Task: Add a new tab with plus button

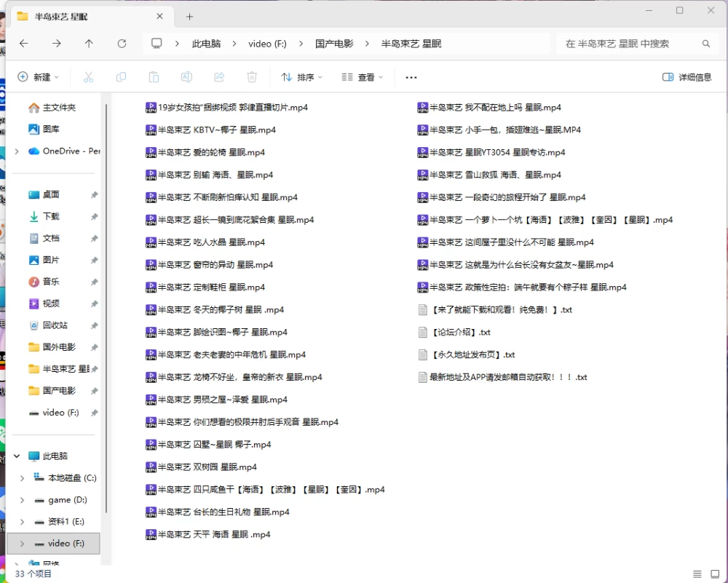Action: tap(189, 17)
